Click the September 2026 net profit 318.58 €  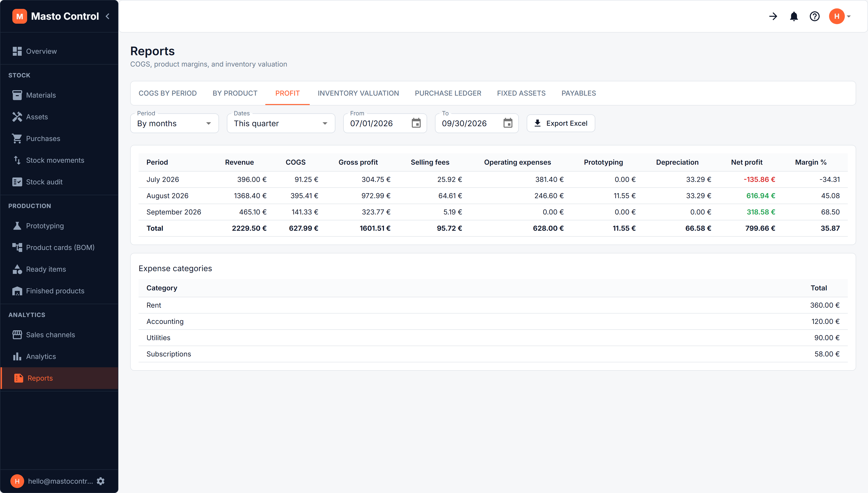pyautogui.click(x=761, y=212)
